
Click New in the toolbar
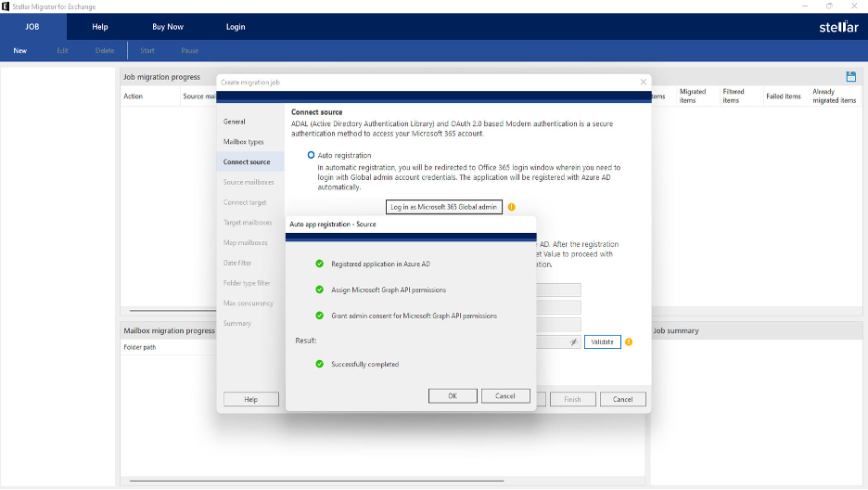(x=19, y=50)
